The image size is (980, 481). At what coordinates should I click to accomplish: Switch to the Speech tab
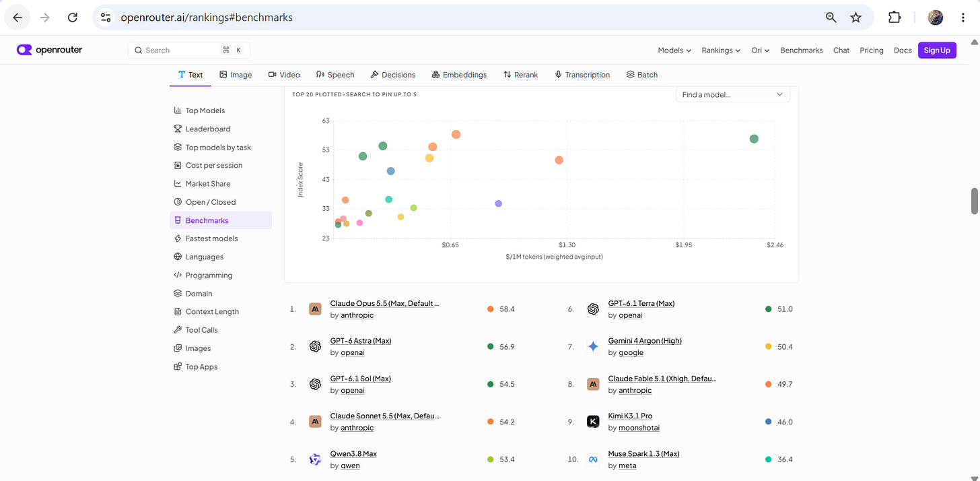point(335,75)
